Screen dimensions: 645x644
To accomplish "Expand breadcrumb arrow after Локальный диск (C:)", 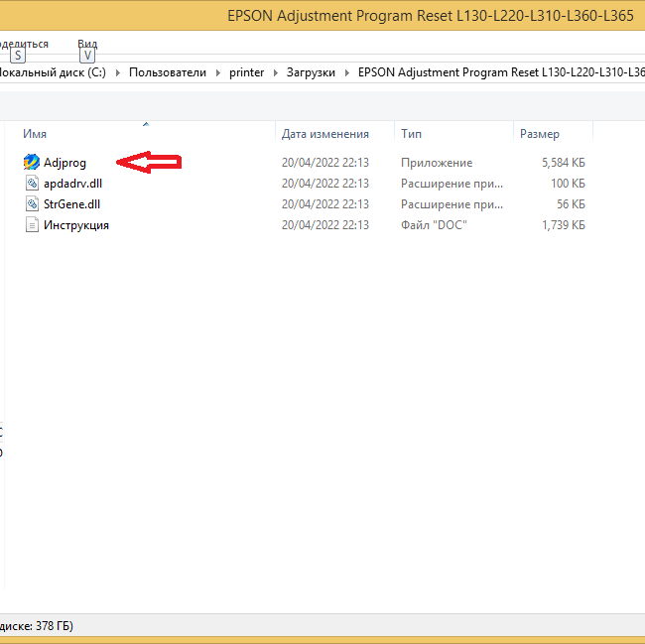I will (118, 72).
